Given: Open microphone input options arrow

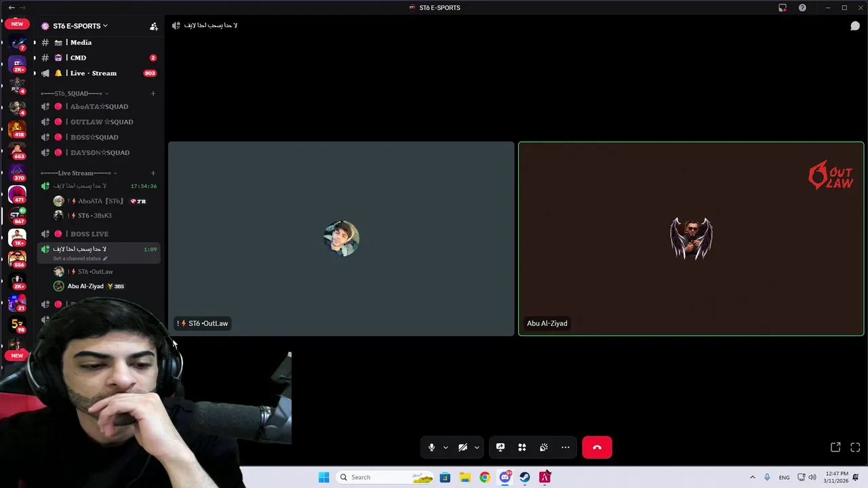Looking at the screenshot, I should pos(446,447).
